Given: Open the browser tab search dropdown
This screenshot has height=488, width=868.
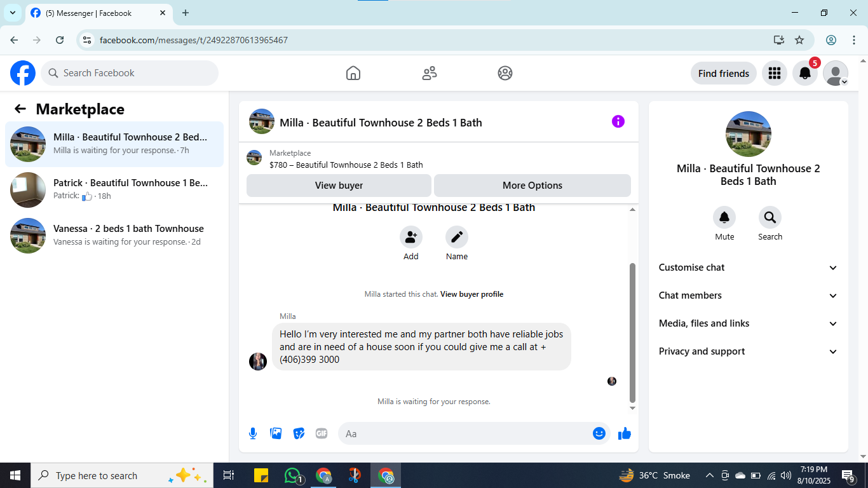Looking at the screenshot, I should (13, 13).
